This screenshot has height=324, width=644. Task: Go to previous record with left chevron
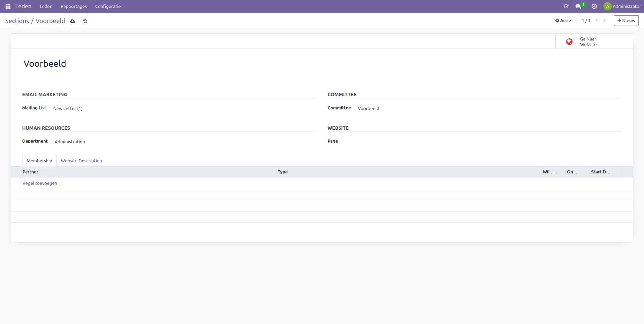coord(597,20)
